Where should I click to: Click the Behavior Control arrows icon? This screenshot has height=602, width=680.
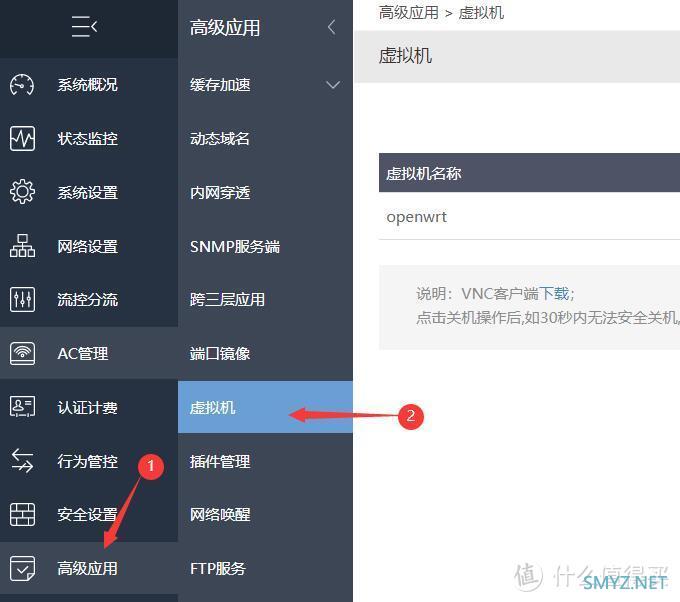tap(22, 461)
